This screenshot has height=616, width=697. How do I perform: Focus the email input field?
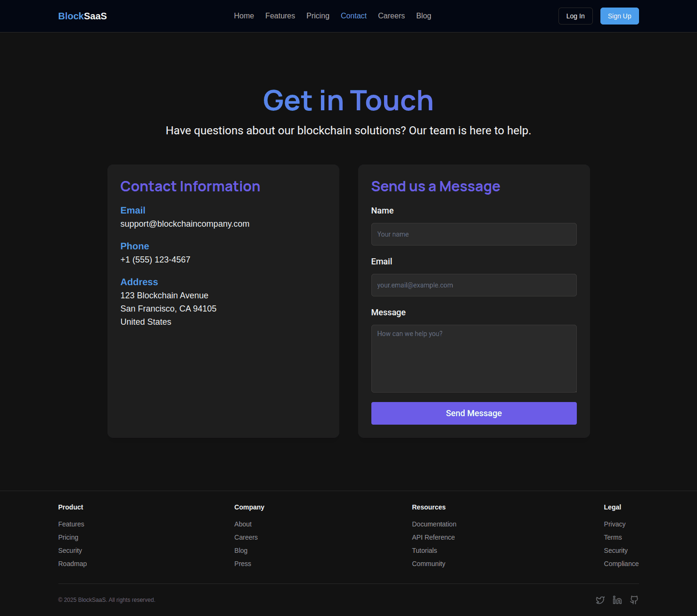tap(474, 285)
